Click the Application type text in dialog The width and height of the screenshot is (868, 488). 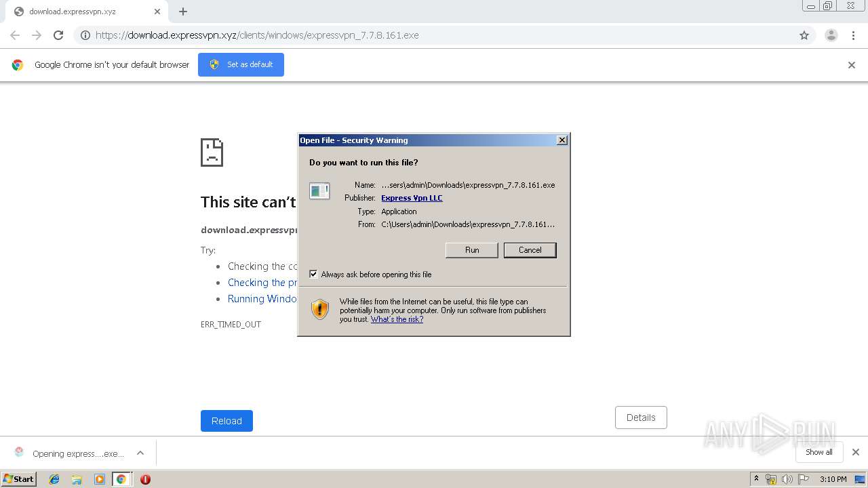[399, 211]
